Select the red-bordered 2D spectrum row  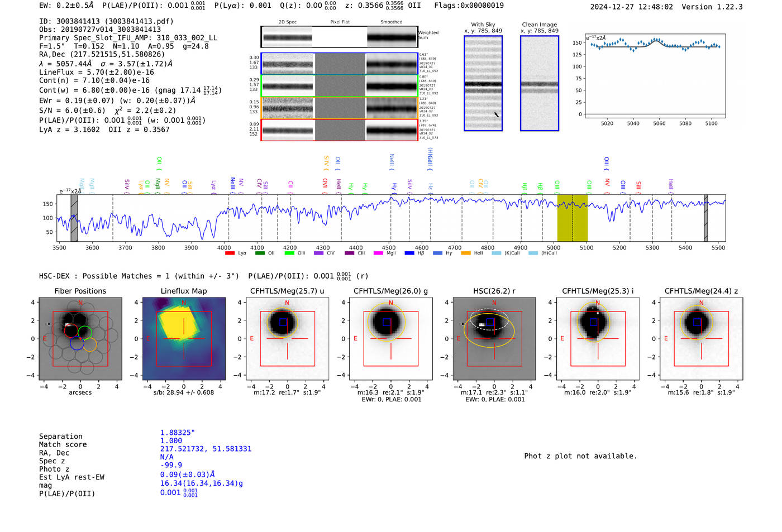(x=340, y=130)
